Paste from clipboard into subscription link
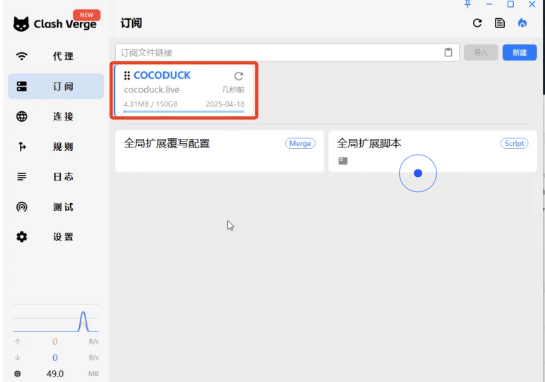 tap(448, 52)
